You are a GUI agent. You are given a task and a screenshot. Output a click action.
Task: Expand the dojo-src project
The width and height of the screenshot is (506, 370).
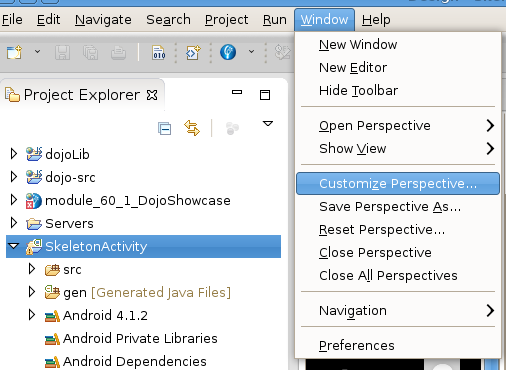click(x=14, y=177)
